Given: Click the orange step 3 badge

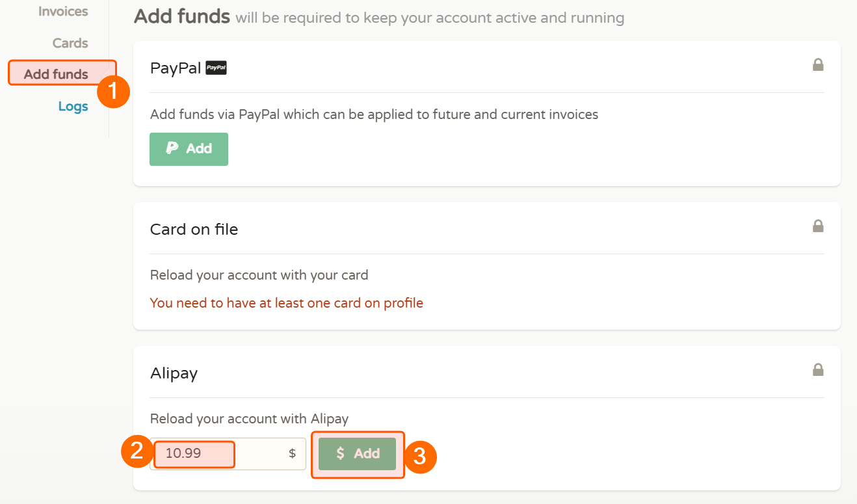Looking at the screenshot, I should click(420, 457).
